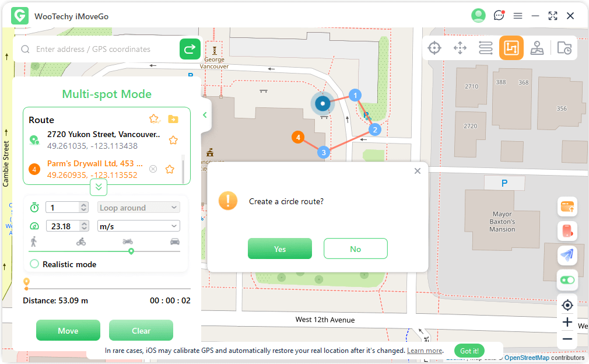Enable Realistic mode radio button
The image size is (589, 364).
[x=34, y=264]
